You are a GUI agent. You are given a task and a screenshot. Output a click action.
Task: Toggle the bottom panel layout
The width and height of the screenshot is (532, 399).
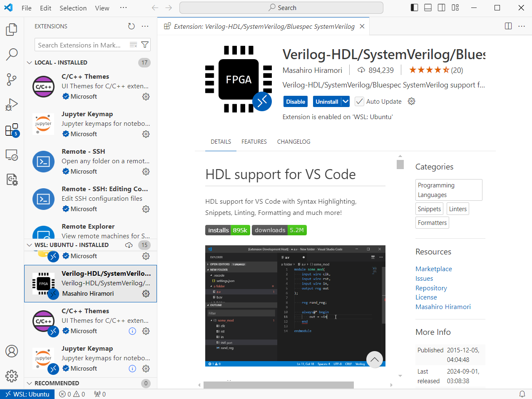[428, 7]
